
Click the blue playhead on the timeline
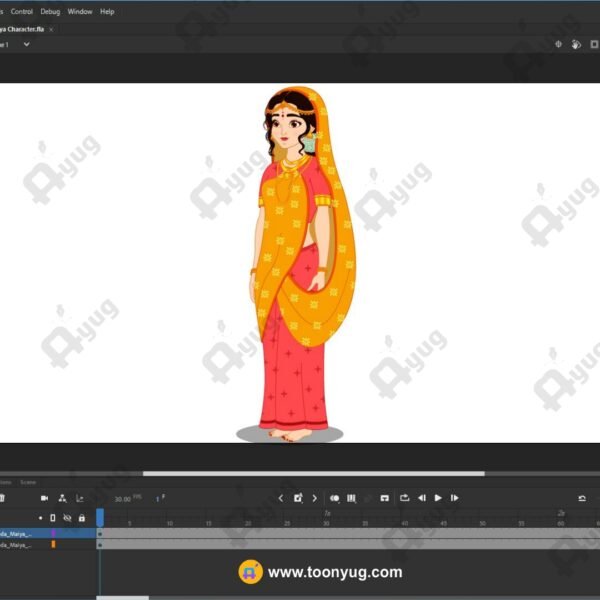coord(100,518)
